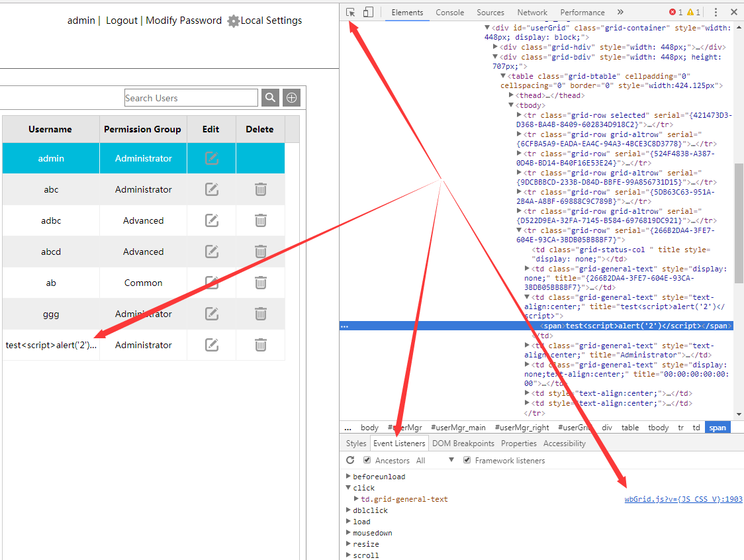Click the Logout link
The height and width of the screenshot is (560, 744).
click(x=122, y=21)
